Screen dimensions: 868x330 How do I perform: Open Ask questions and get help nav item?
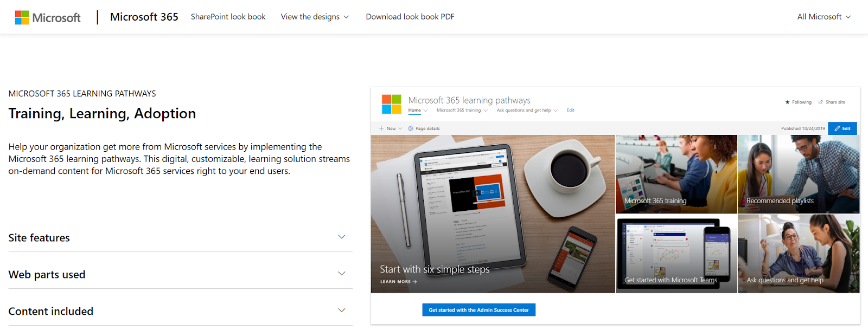(x=527, y=111)
